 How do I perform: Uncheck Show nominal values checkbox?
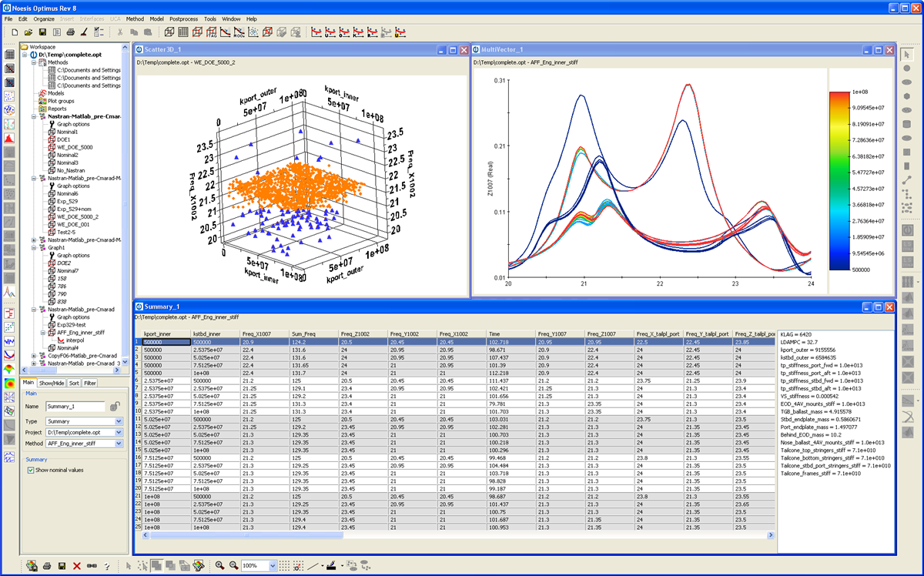(31, 470)
